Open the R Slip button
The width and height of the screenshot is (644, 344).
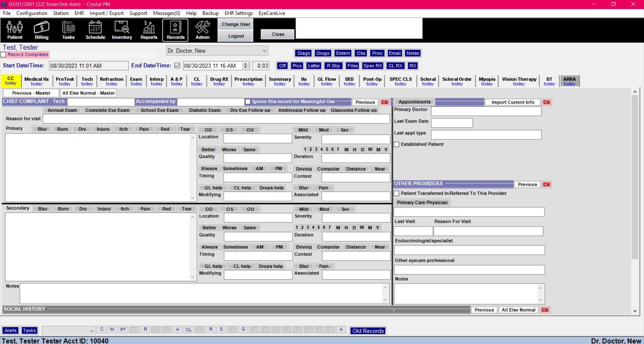tap(333, 66)
